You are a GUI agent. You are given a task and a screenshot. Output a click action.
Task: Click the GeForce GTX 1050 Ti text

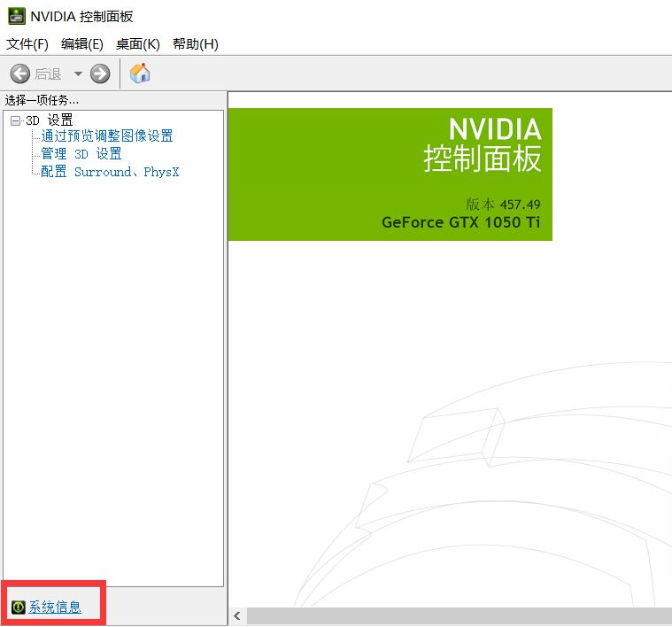[x=460, y=222]
